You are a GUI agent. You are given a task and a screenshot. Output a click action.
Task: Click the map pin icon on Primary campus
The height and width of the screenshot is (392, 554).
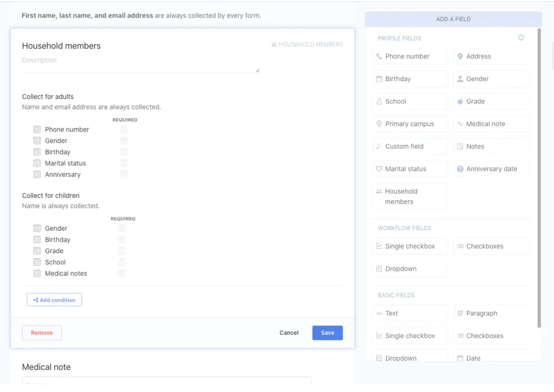click(x=379, y=124)
